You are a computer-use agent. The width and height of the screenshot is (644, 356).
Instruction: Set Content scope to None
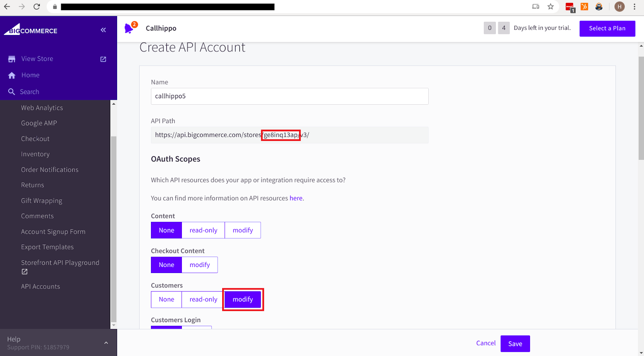click(166, 230)
